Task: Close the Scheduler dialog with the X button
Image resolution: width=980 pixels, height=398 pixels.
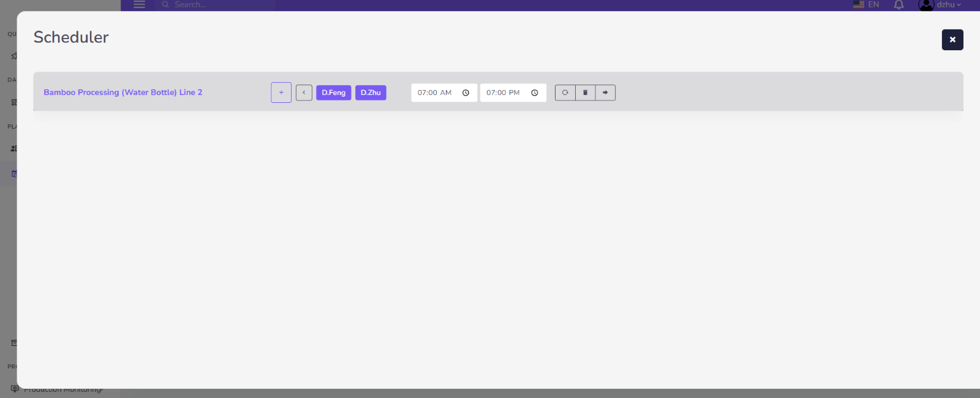Action: coord(952,40)
